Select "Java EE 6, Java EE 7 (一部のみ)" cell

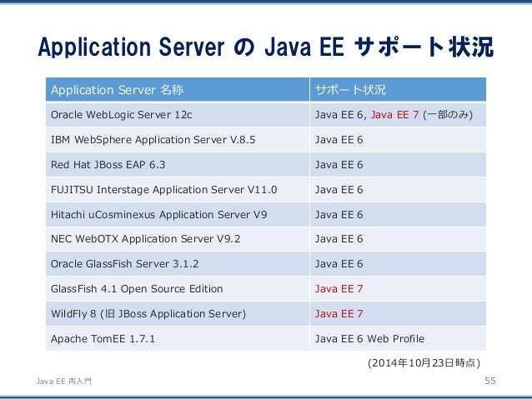[398, 115]
